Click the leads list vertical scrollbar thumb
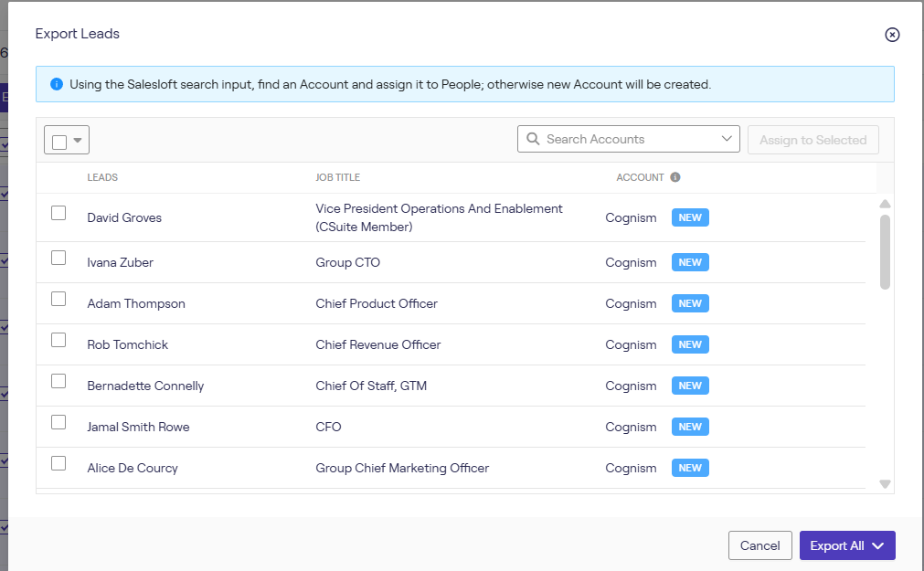Image resolution: width=924 pixels, height=571 pixels. pyautogui.click(x=885, y=251)
